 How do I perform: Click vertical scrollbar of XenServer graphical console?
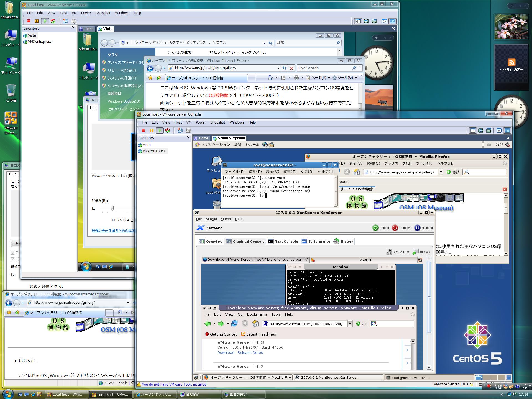[x=429, y=313]
